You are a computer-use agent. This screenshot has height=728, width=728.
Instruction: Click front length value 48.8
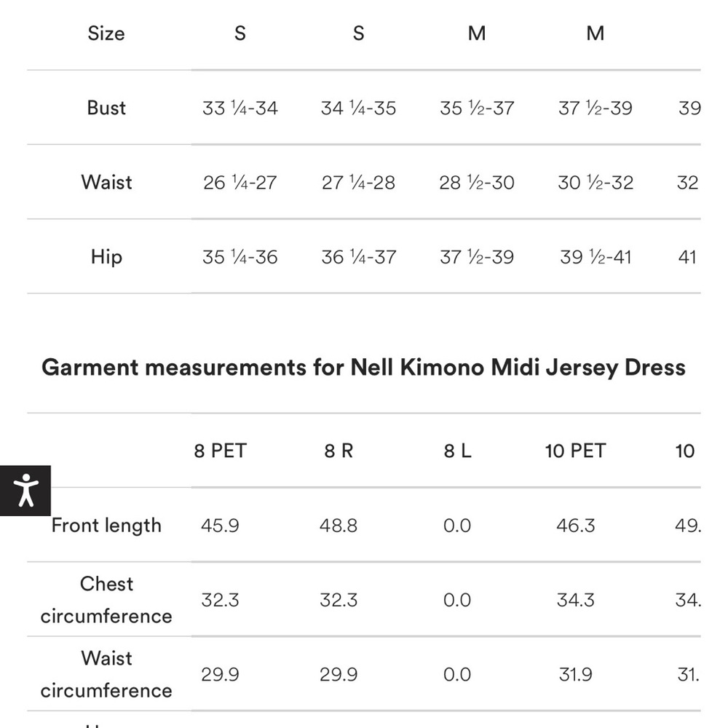[339, 526]
